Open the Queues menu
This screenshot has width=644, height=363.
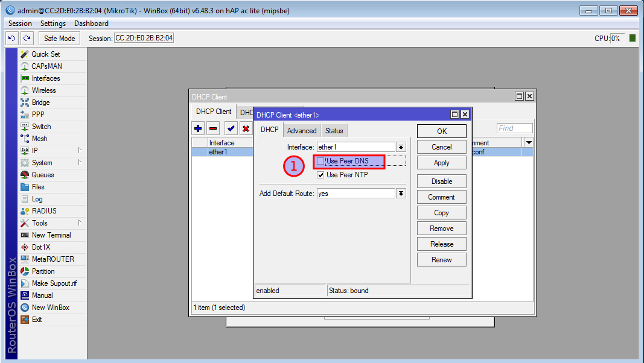(43, 175)
